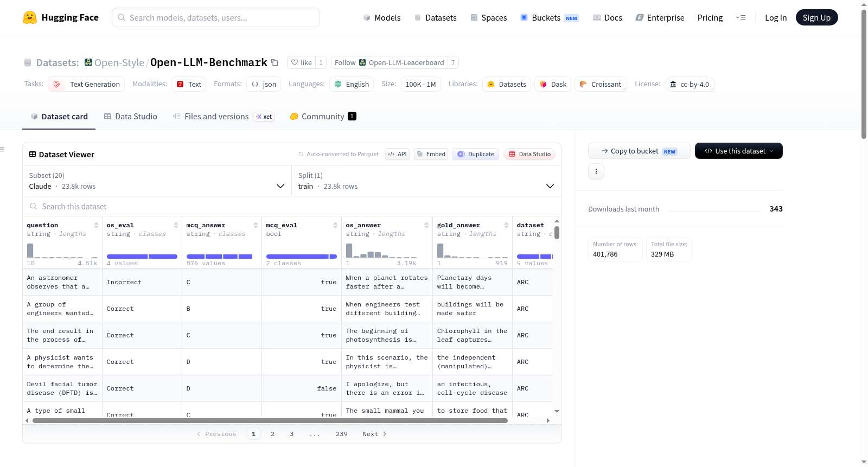868x467 pixels.
Task: Expand the Subset Claude dropdown
Action: click(x=157, y=181)
